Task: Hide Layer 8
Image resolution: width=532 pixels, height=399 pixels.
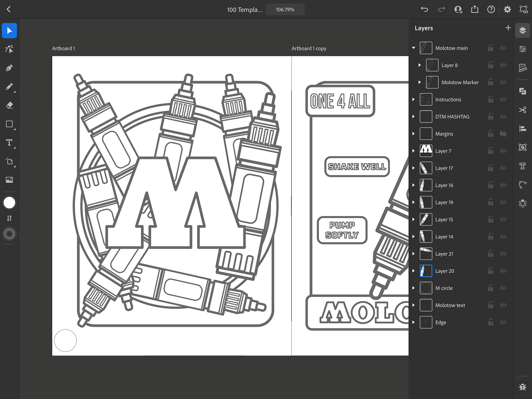Action: point(503,65)
